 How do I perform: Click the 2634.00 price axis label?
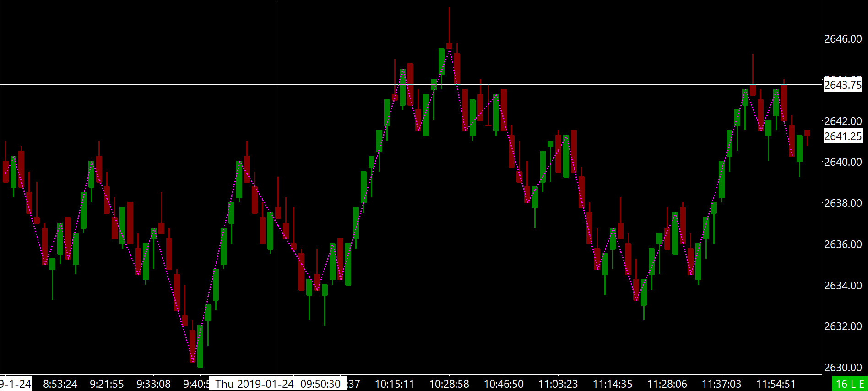click(843, 286)
